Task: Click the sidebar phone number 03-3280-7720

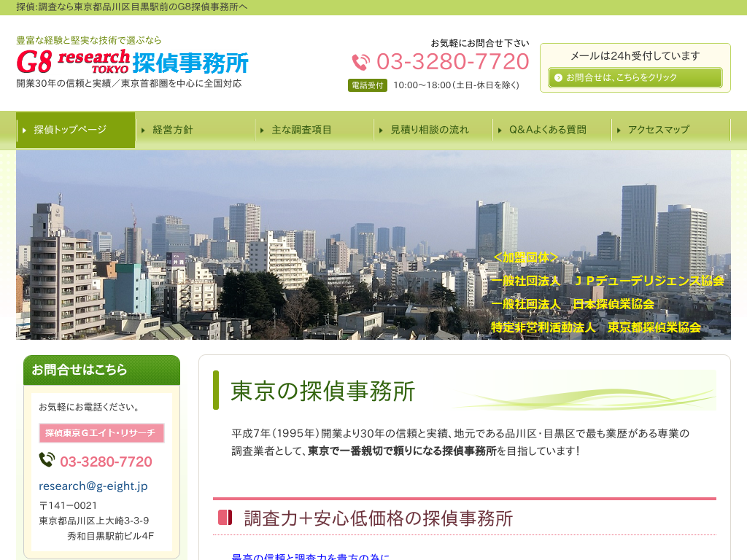Action: tap(106, 462)
